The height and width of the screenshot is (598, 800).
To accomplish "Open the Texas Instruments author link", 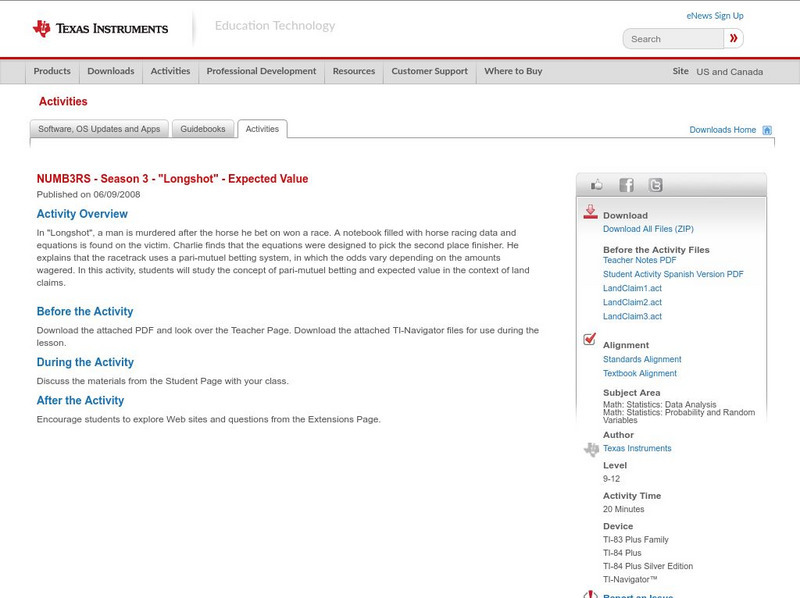I will coord(637,448).
